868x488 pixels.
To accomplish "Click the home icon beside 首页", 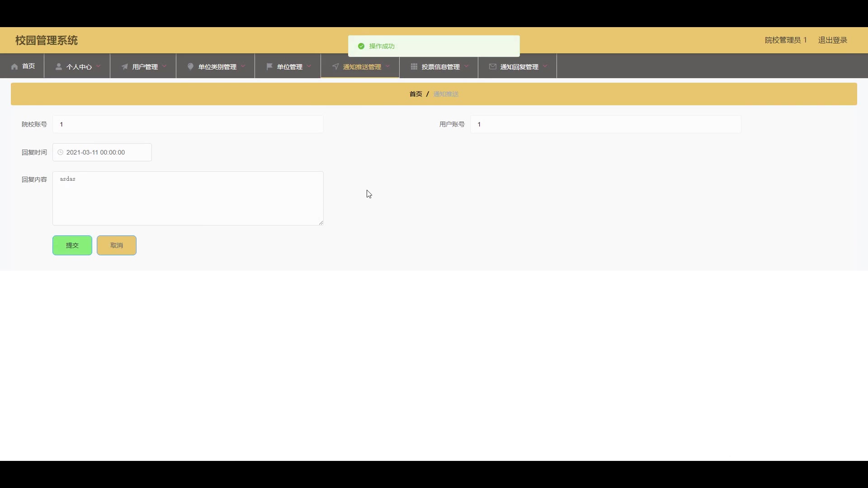I will tap(14, 66).
